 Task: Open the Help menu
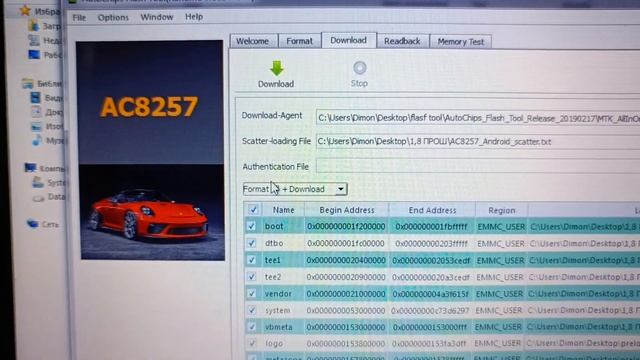tap(194, 17)
